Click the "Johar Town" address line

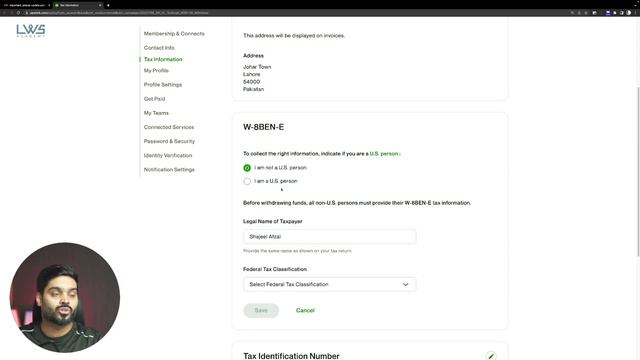[257, 67]
